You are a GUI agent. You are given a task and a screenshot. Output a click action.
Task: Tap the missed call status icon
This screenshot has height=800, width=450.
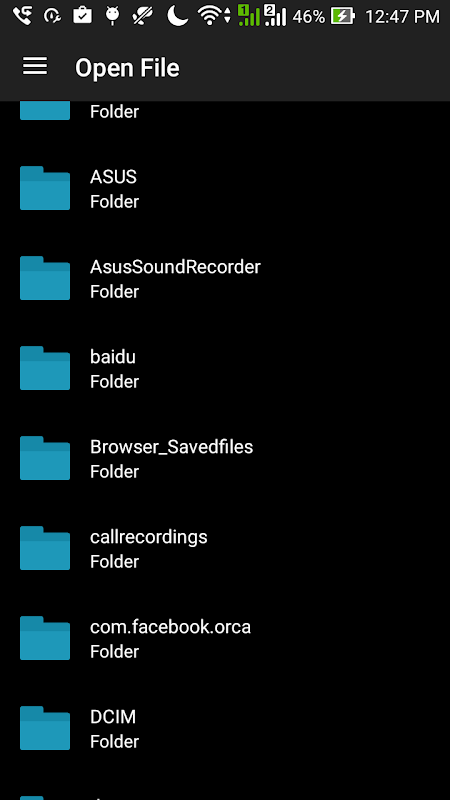coord(22,16)
